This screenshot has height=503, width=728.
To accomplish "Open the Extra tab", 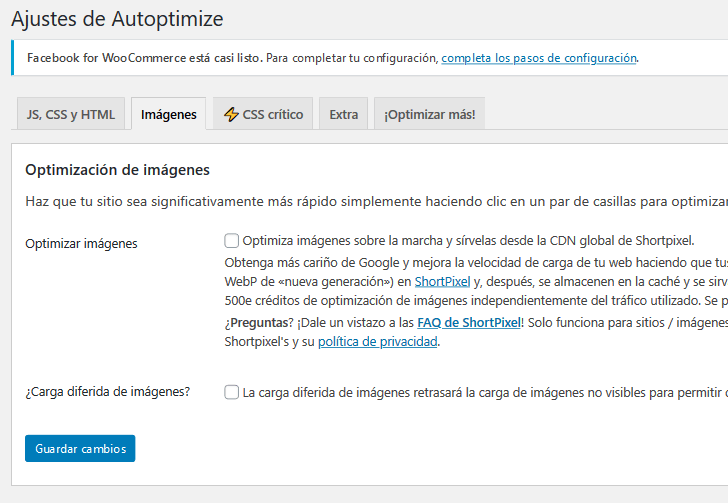I will point(344,114).
